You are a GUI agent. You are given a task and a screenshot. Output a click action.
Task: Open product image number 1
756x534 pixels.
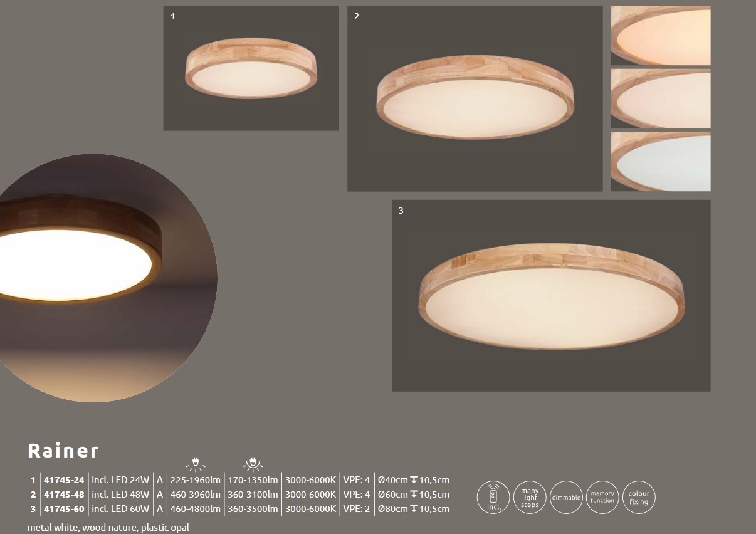tap(251, 68)
